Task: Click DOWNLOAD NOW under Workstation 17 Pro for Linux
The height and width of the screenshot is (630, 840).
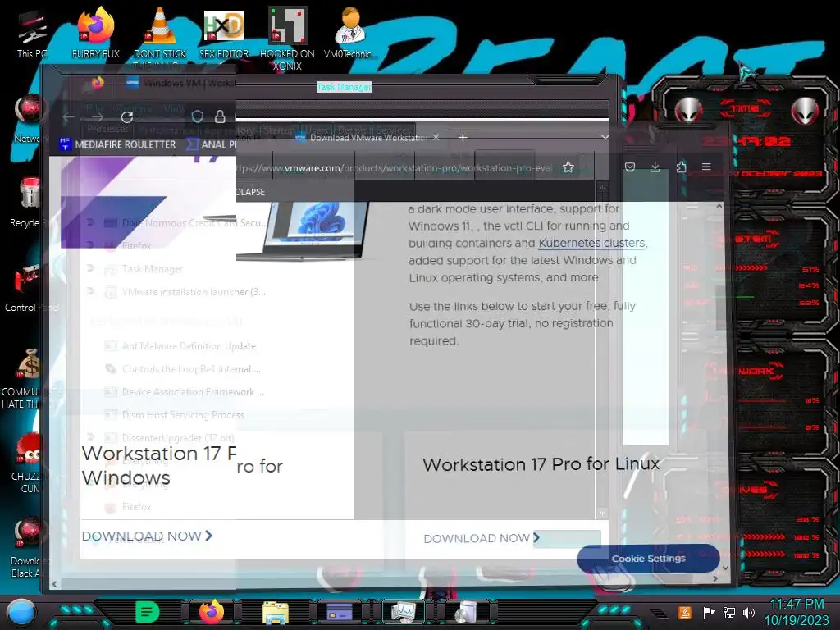Action: tap(482, 538)
